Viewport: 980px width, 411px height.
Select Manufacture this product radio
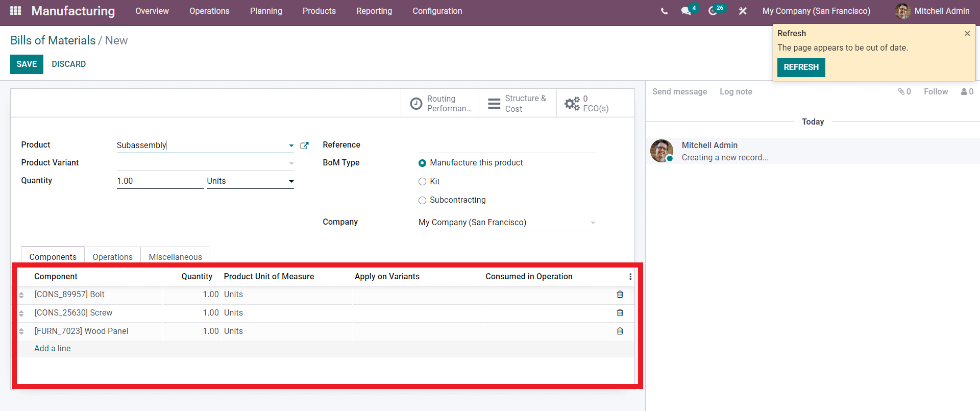point(422,163)
